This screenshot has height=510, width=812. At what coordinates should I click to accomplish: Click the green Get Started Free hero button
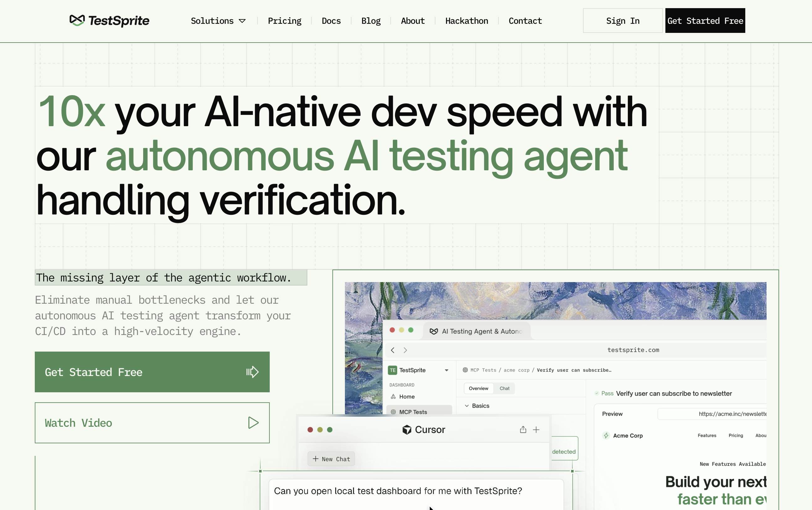(x=152, y=372)
